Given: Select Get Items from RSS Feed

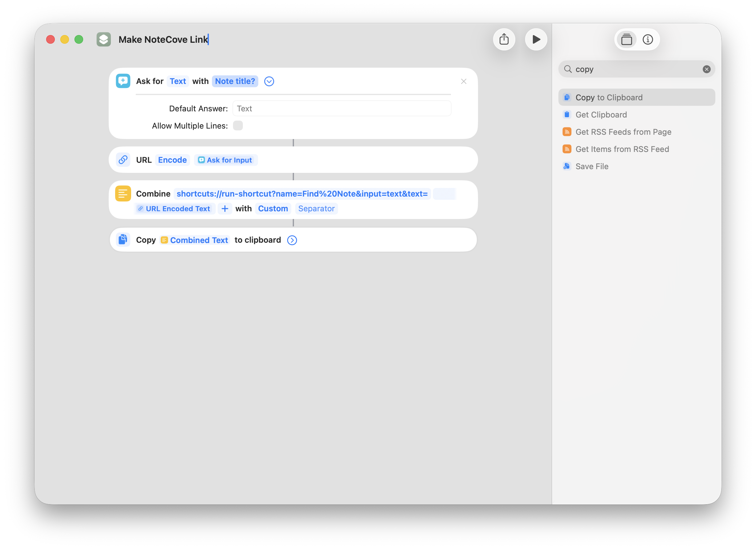Looking at the screenshot, I should coord(636,149).
